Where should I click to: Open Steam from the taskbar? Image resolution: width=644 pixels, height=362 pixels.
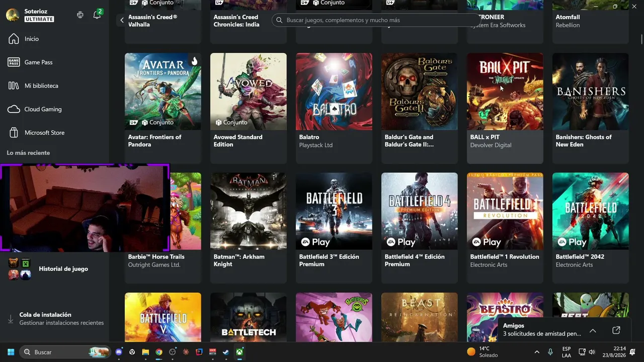(226, 352)
